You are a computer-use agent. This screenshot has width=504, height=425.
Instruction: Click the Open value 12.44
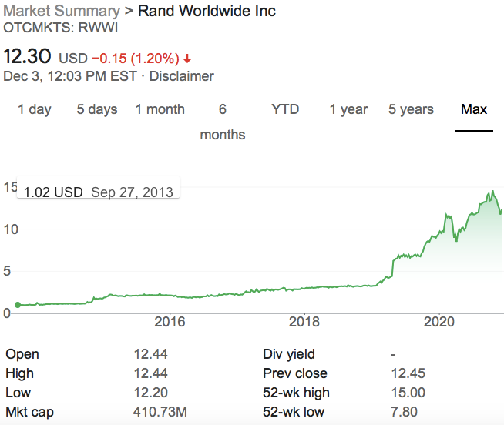(150, 354)
